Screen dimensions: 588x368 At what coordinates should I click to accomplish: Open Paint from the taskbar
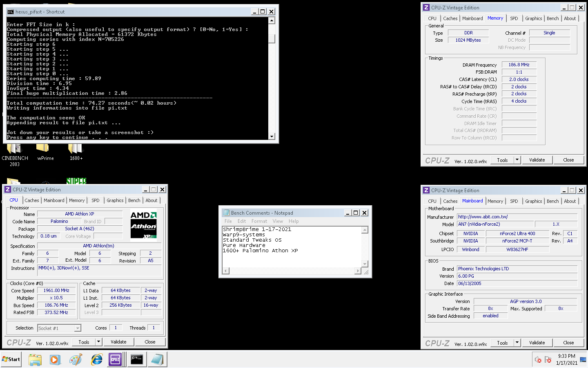tap(76, 359)
